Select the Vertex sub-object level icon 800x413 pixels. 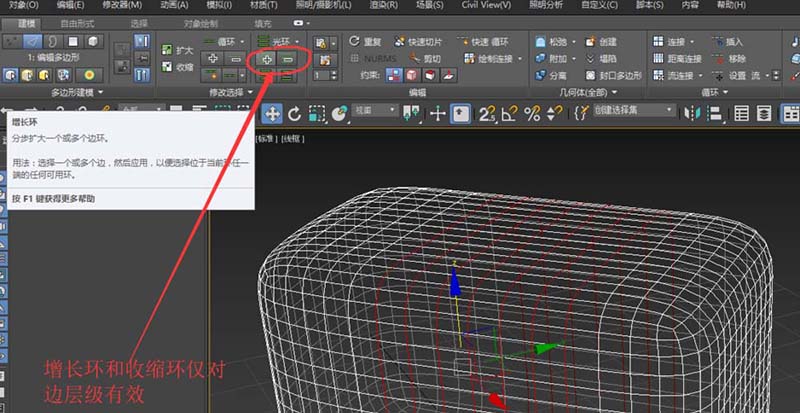point(11,41)
